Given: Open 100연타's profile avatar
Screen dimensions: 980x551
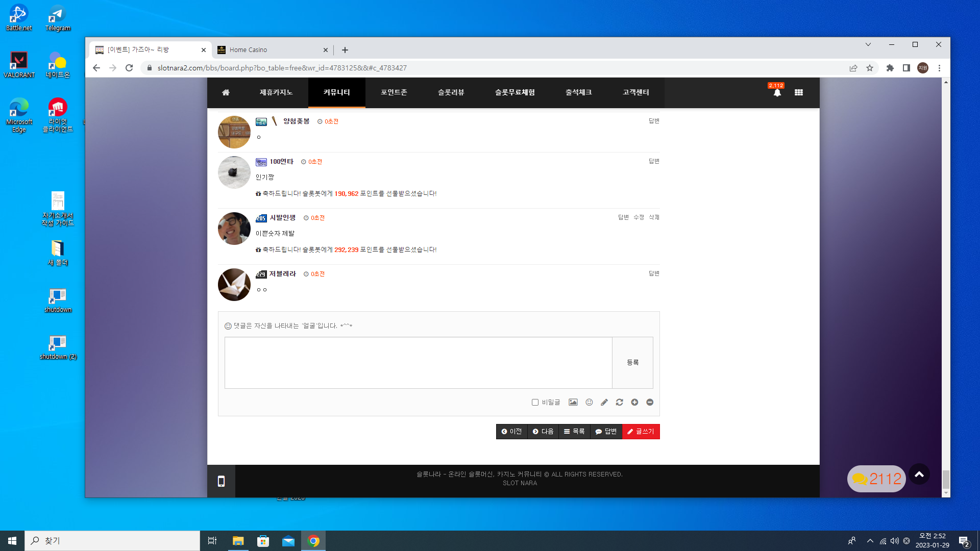Looking at the screenshot, I should 234,172.
